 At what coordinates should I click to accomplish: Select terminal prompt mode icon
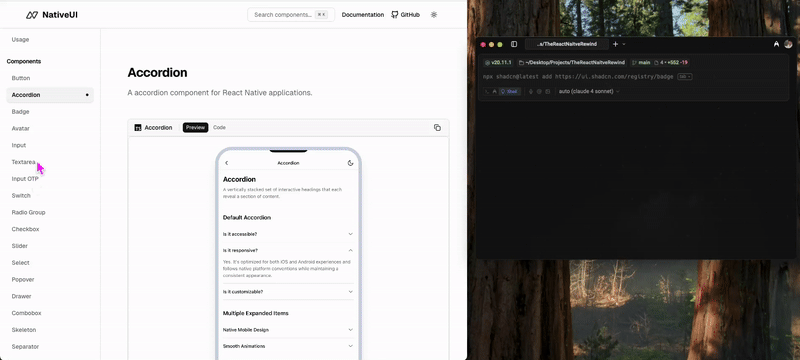click(487, 91)
